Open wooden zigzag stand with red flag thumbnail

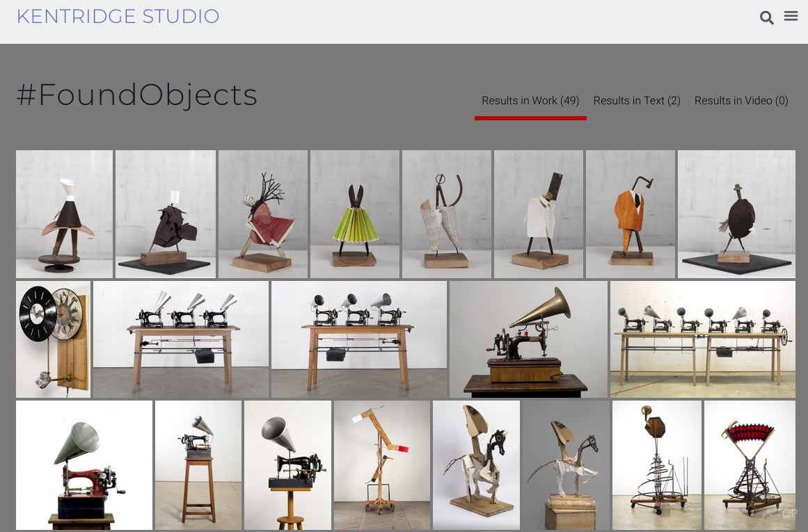(x=382, y=465)
